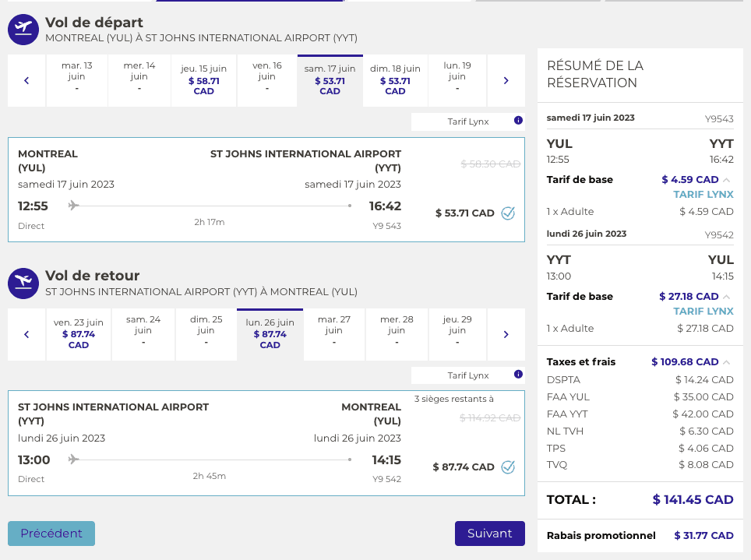Image resolution: width=751 pixels, height=560 pixels.
Task: Go back with the Précédent button
Action: (51, 534)
